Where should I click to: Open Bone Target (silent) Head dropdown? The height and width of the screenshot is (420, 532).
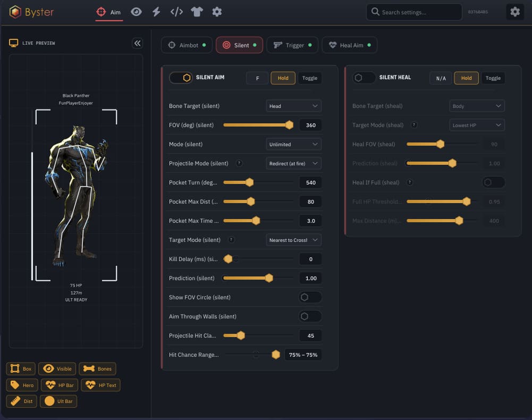tap(293, 106)
